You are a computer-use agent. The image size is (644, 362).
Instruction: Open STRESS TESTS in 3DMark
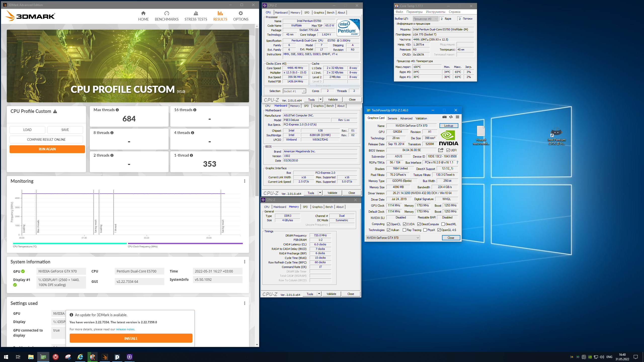pos(196,16)
